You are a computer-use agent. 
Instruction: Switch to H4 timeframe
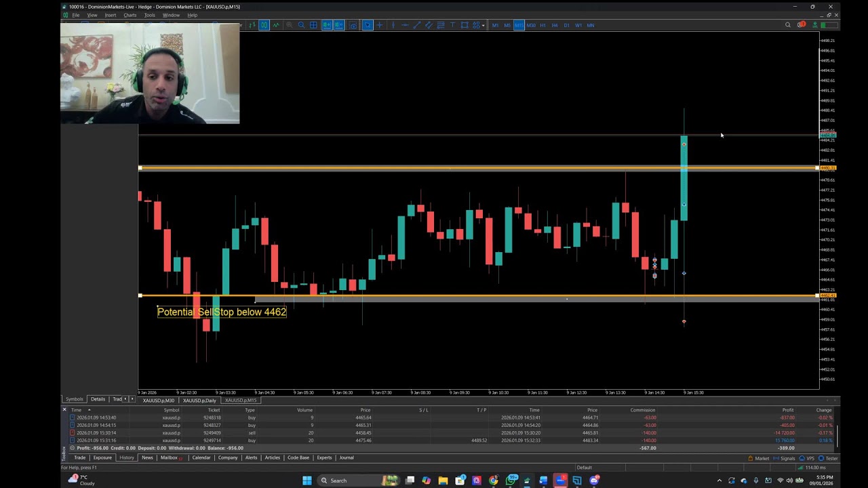[x=555, y=25]
